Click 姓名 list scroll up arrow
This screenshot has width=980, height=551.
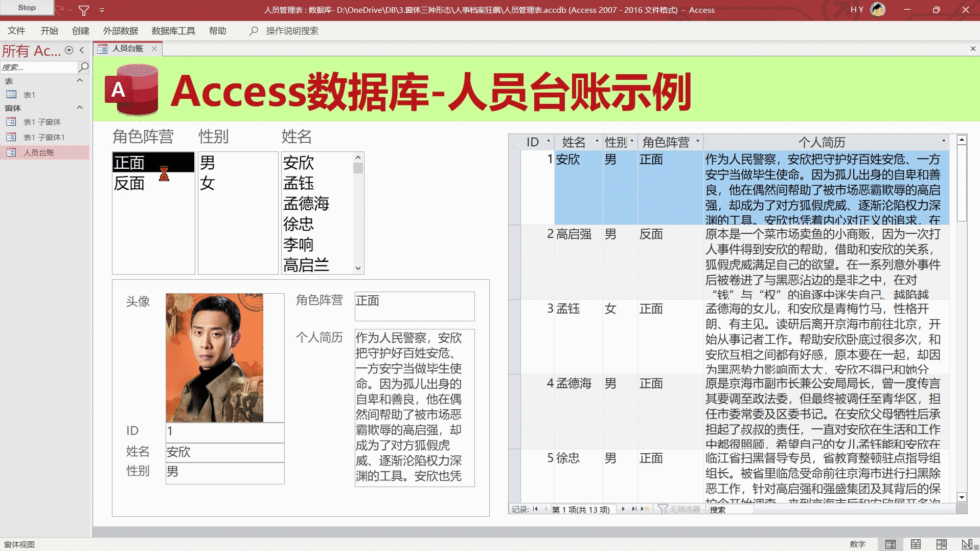(x=358, y=157)
